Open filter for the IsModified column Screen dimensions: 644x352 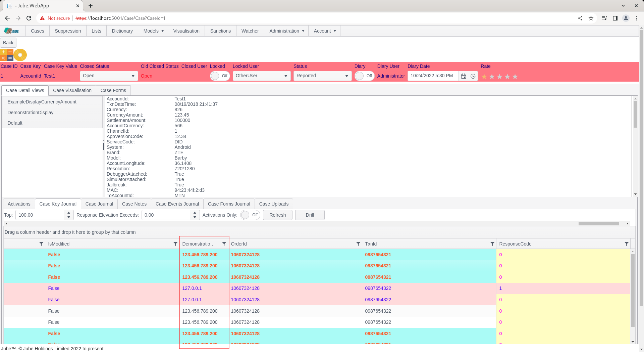click(175, 244)
